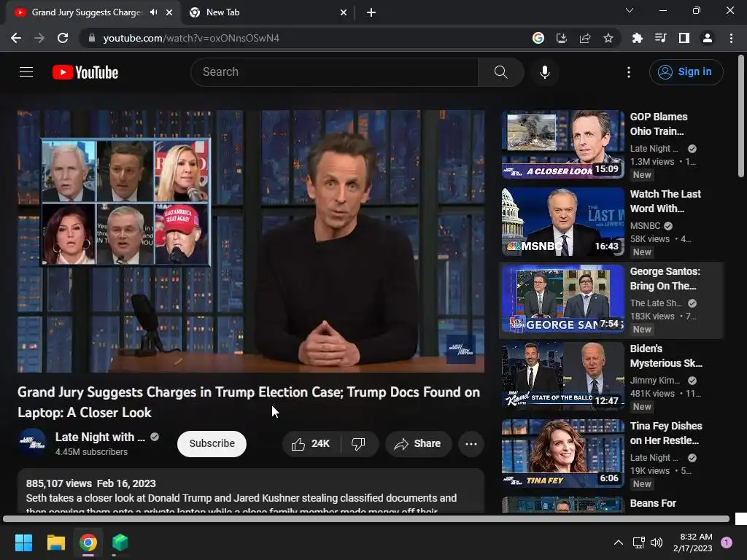This screenshot has height=560, width=747.
Task: Open network icon in system tray
Action: 638,542
